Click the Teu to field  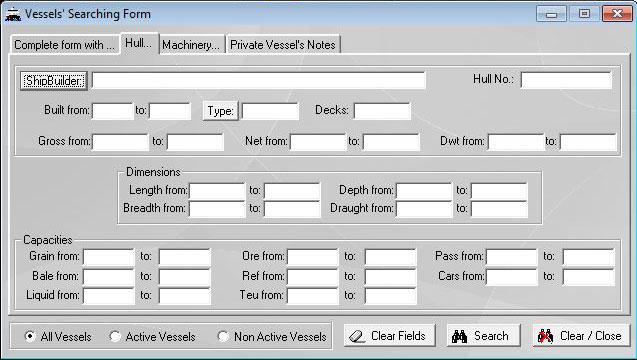pyautogui.click(x=390, y=296)
